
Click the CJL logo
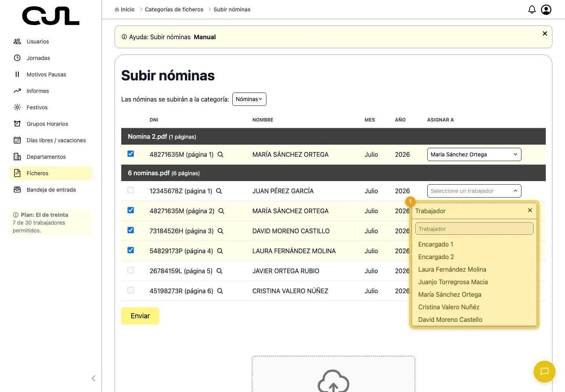coord(51,16)
